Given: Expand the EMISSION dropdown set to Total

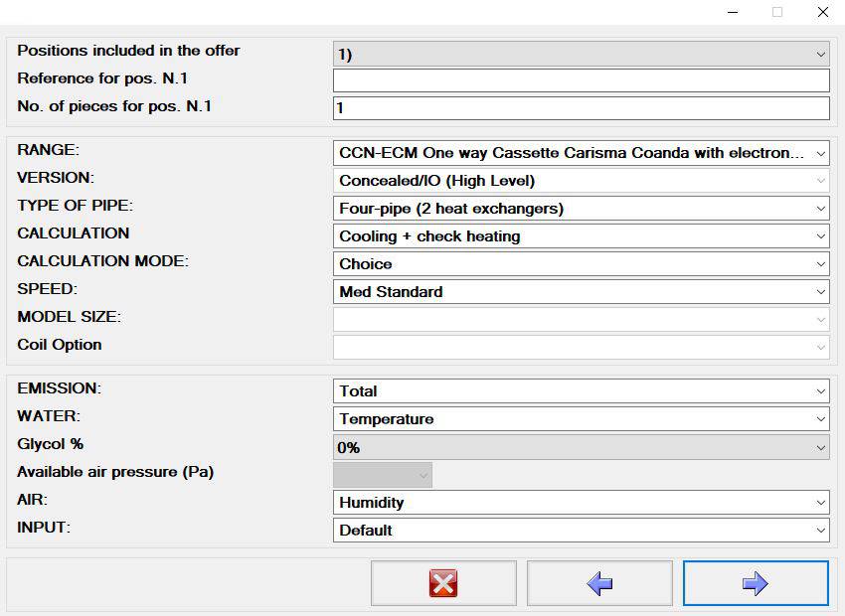Looking at the screenshot, I should click(581, 390).
